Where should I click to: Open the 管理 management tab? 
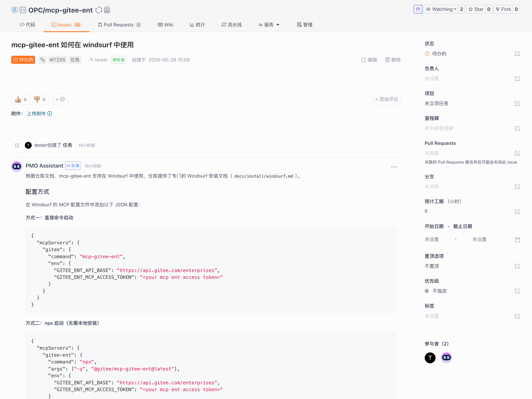pos(305,25)
